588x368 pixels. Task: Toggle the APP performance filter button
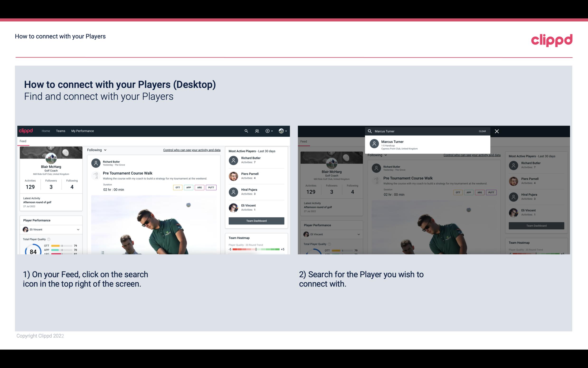click(188, 187)
